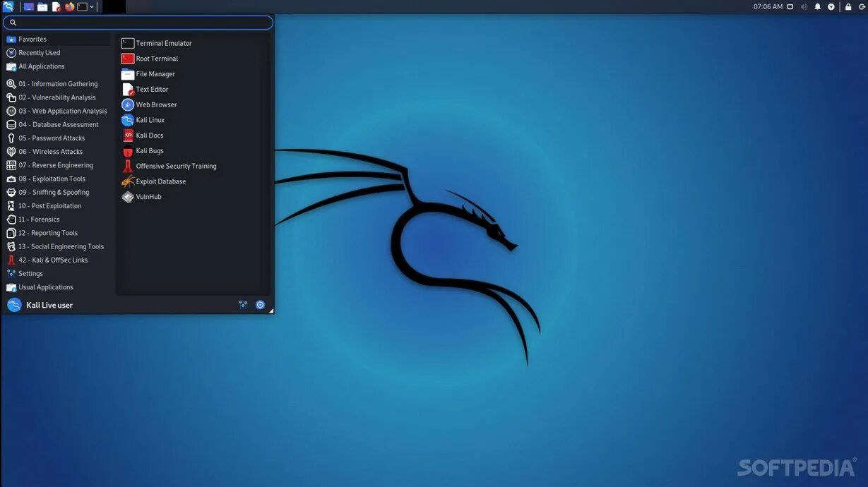
Task: Select 10 - Post Exploitation category
Action: [58, 206]
